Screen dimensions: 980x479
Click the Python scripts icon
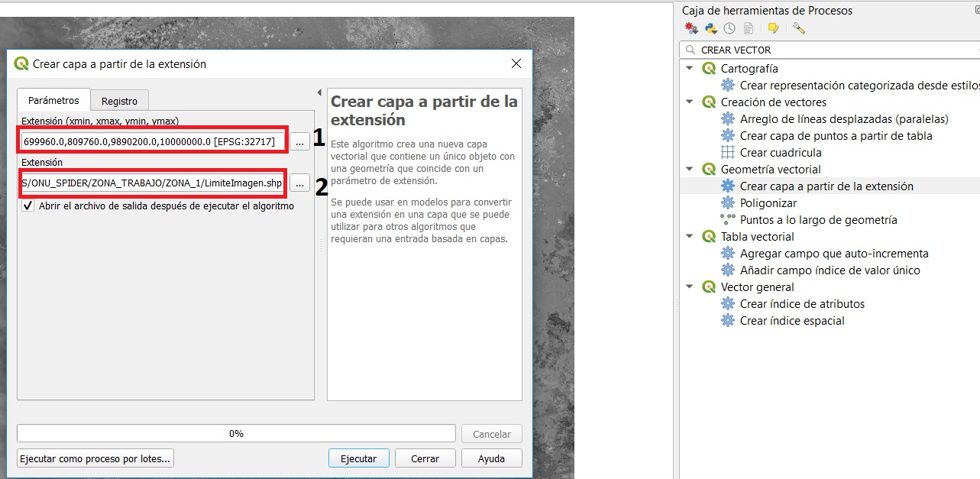coord(710,29)
